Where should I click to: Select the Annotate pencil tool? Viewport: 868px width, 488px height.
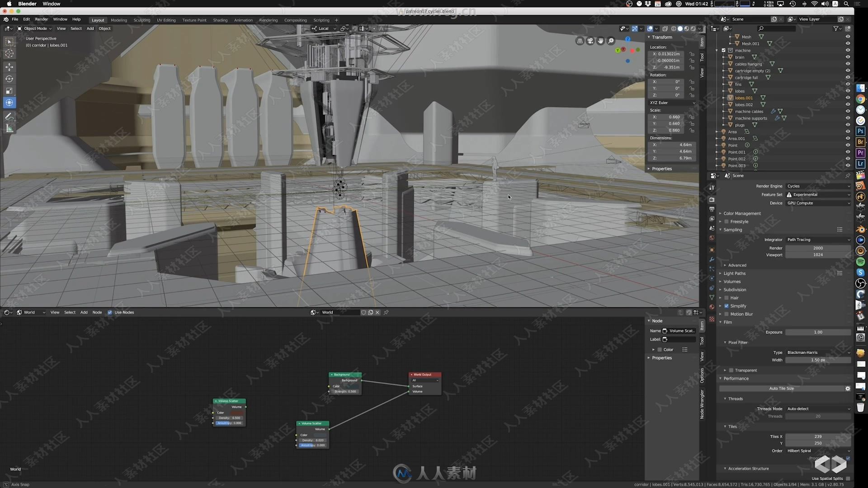9,117
